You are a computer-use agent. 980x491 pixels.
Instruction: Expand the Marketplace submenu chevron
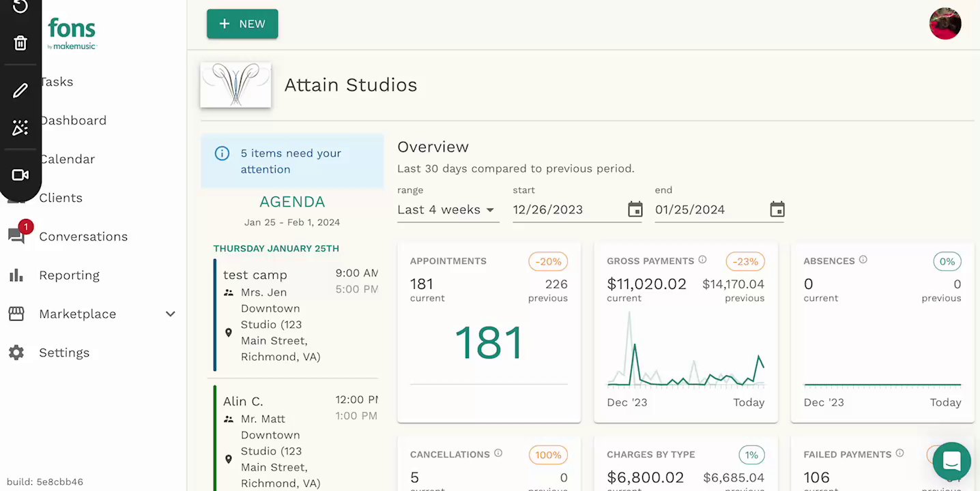(x=171, y=314)
